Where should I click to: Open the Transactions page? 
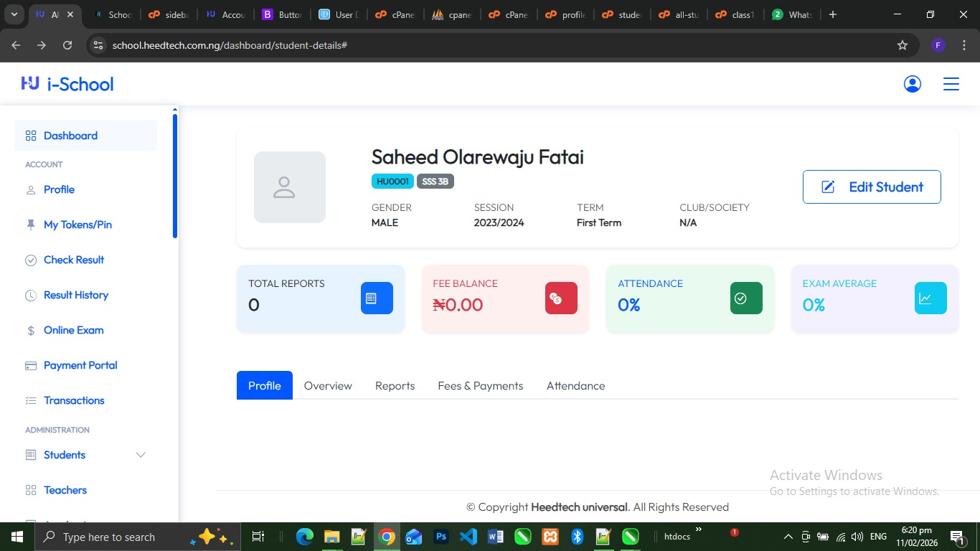pyautogui.click(x=74, y=400)
